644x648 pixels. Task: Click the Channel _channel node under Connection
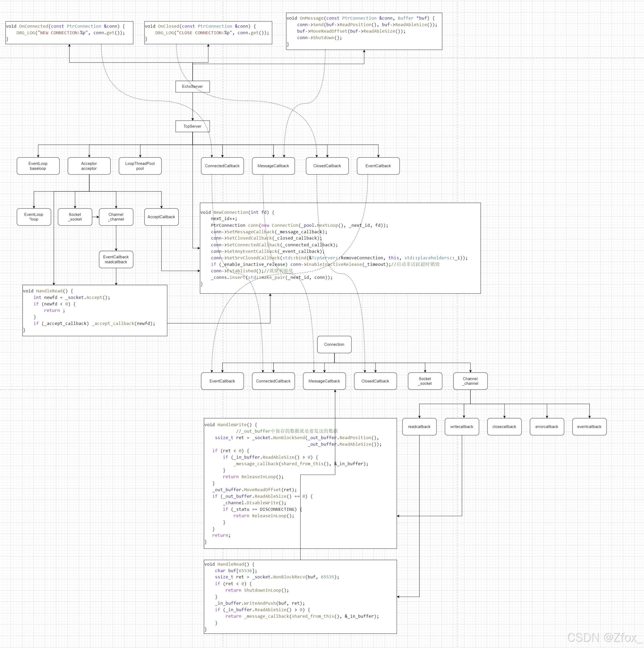(x=470, y=381)
